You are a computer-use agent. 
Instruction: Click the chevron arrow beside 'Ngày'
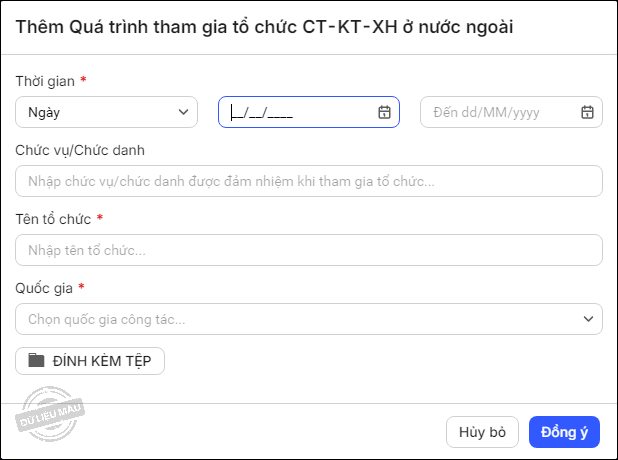(x=183, y=112)
